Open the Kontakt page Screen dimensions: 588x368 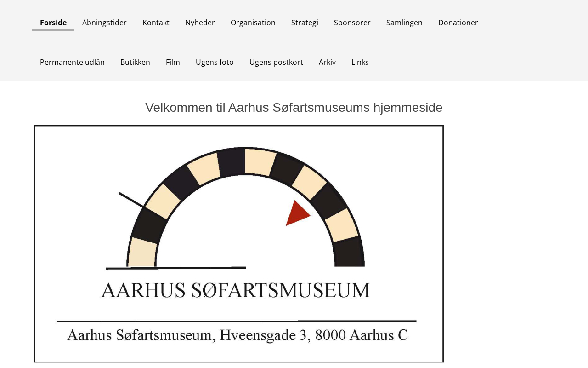(156, 23)
